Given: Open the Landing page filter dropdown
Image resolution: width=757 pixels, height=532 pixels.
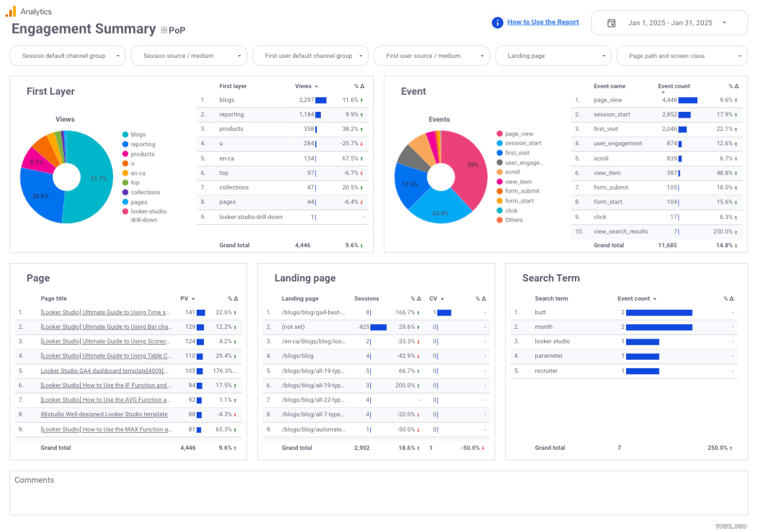Looking at the screenshot, I should [x=603, y=56].
